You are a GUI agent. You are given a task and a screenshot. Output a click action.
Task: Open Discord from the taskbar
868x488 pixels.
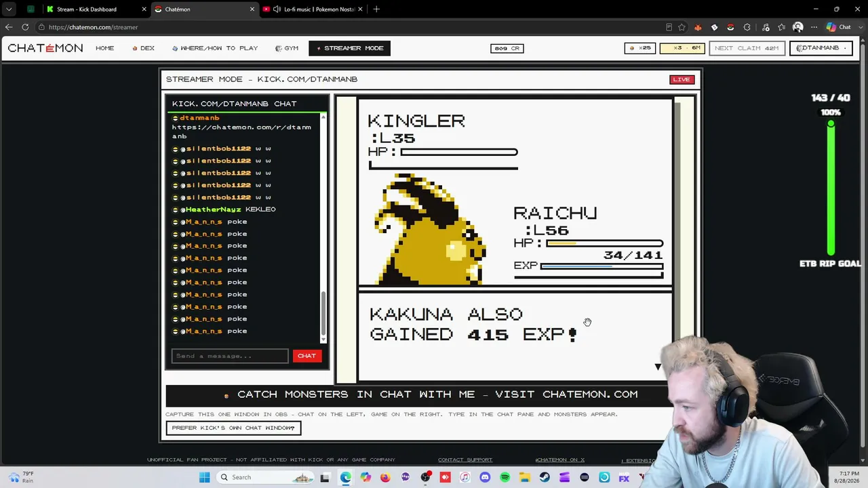(485, 477)
